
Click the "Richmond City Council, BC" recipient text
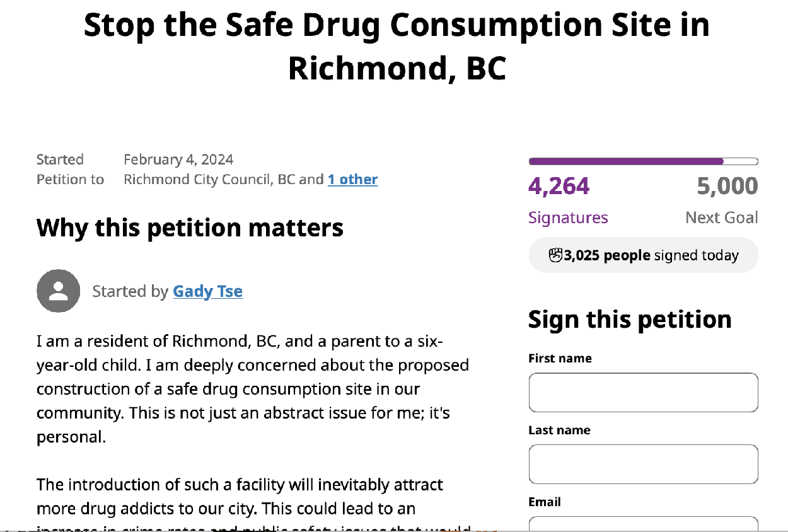tap(209, 180)
